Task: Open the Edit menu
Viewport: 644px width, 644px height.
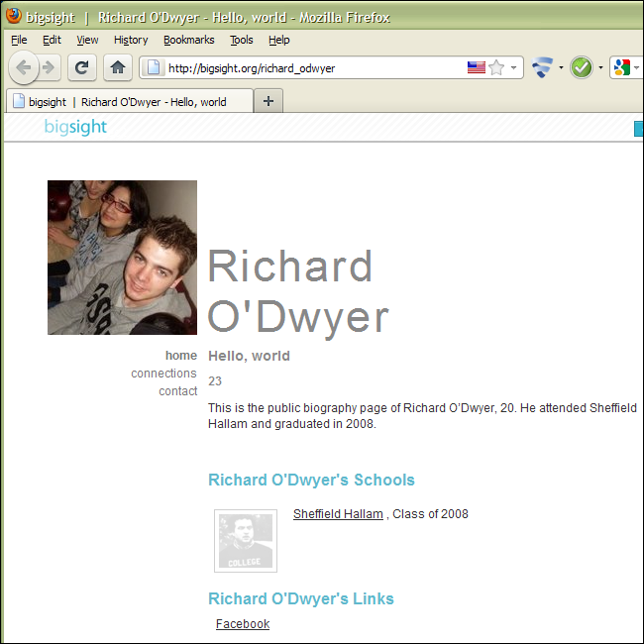Action: pyautogui.click(x=52, y=40)
